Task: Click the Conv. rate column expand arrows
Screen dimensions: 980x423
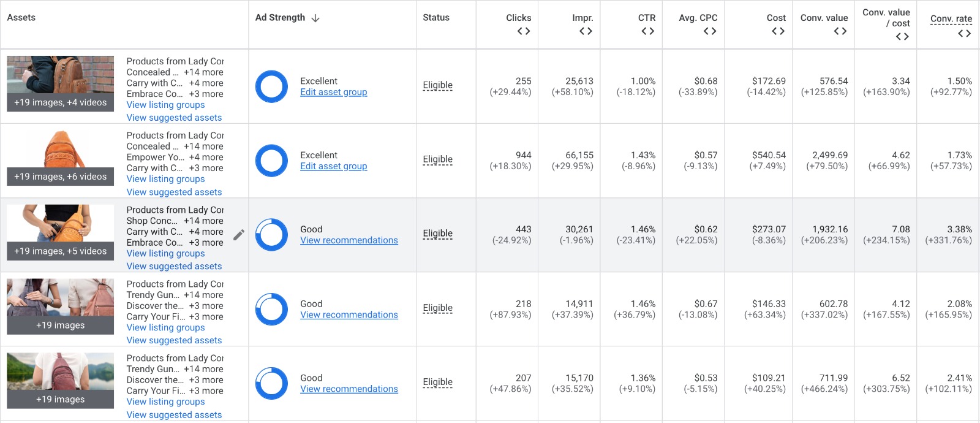Action: [x=965, y=34]
